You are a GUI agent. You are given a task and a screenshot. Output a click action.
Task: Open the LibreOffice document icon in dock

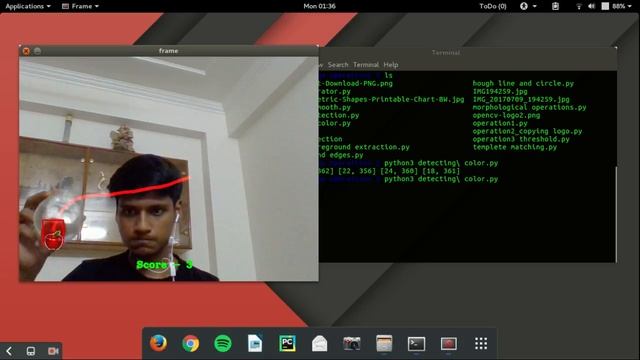tap(255, 343)
